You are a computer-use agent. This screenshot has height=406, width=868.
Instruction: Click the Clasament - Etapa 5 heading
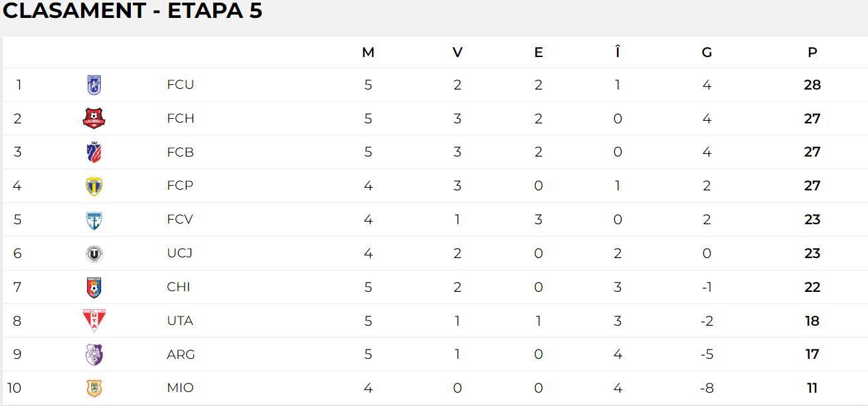133,11
